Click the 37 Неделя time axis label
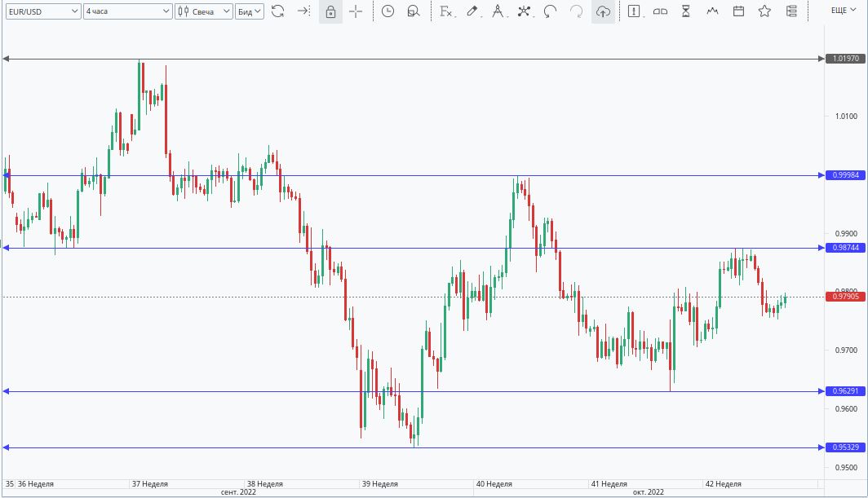This screenshot has height=498, width=868. click(x=149, y=484)
